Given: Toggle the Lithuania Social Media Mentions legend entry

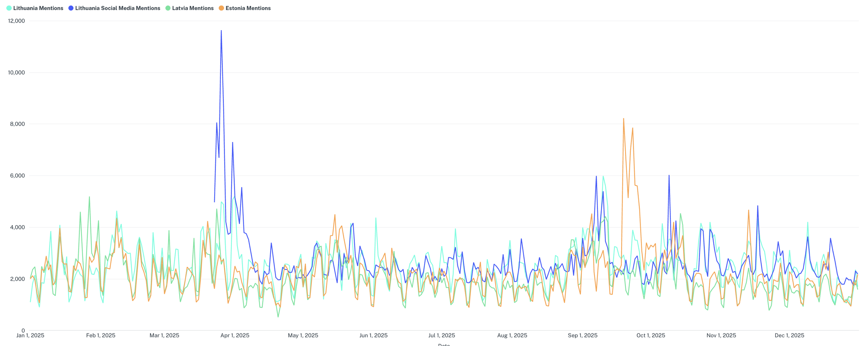Looking at the screenshot, I should click(114, 8).
